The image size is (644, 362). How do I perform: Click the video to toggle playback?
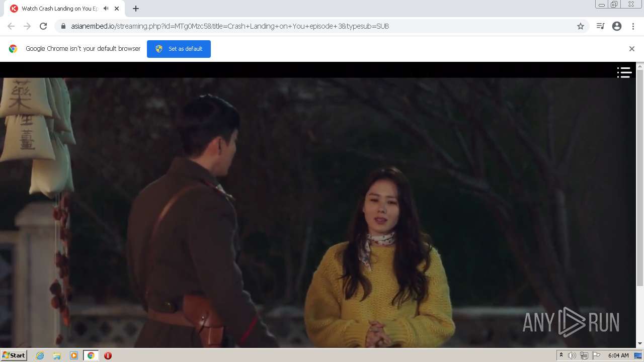(x=318, y=212)
